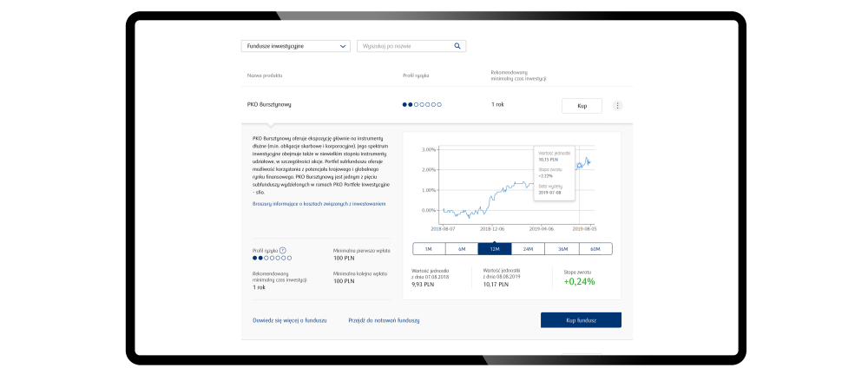868x381 pixels.
Task: Open the Broszury informujące o kosztach link
Action: click(319, 204)
